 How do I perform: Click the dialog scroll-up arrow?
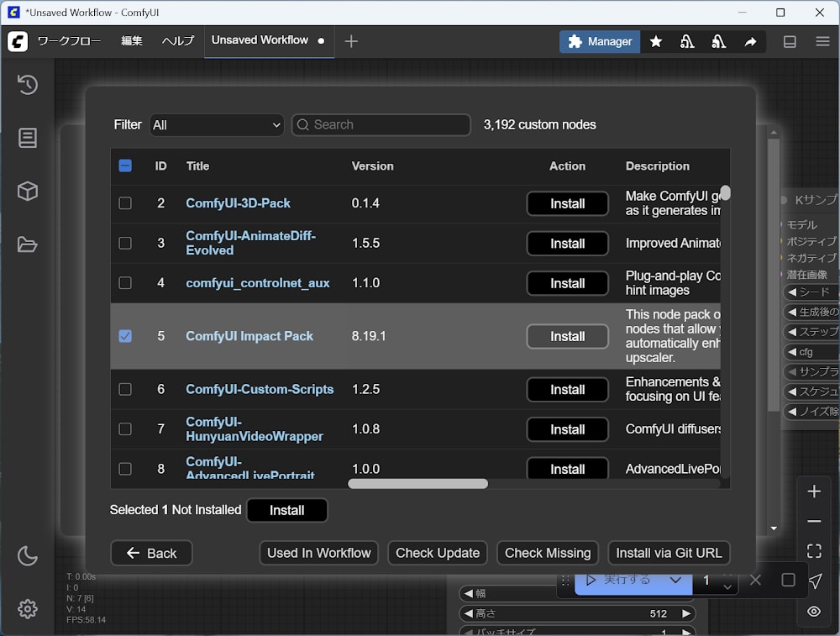click(774, 132)
